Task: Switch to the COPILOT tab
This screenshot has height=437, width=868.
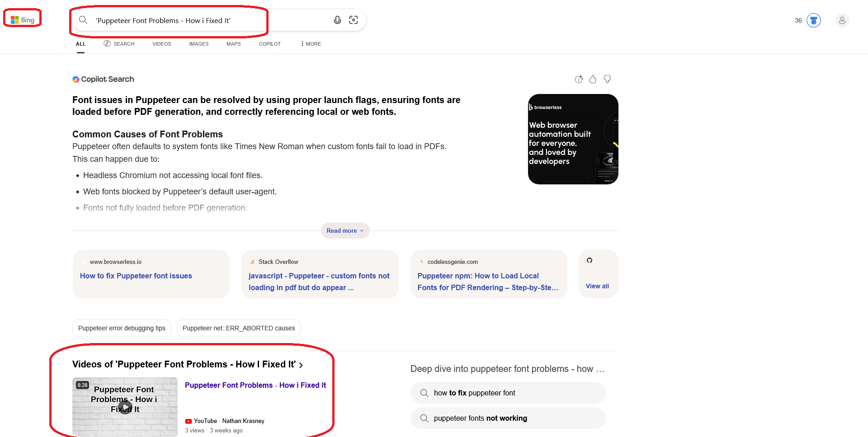Action: click(x=269, y=43)
